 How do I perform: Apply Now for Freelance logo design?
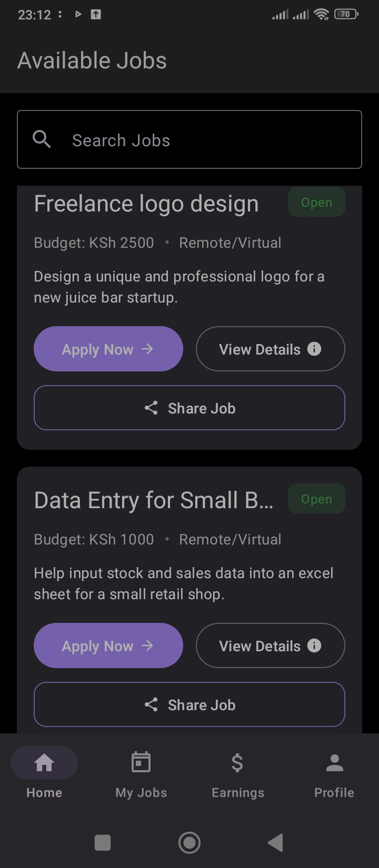pyautogui.click(x=108, y=349)
